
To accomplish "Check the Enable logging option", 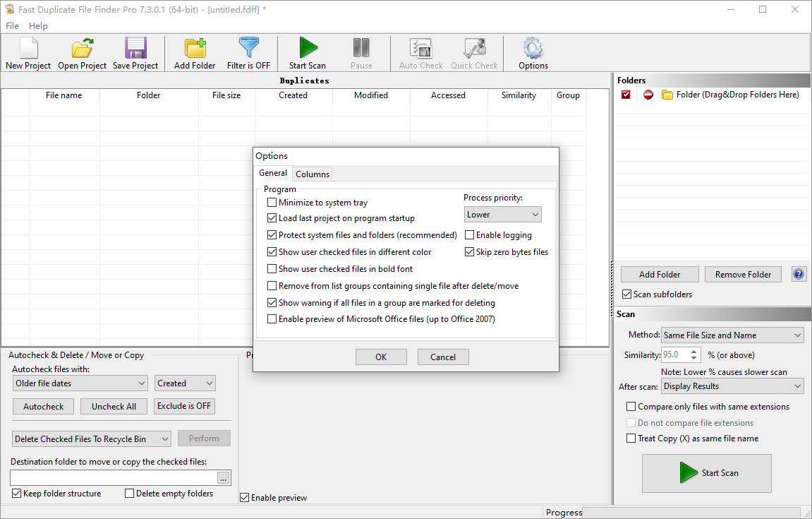I will click(469, 235).
